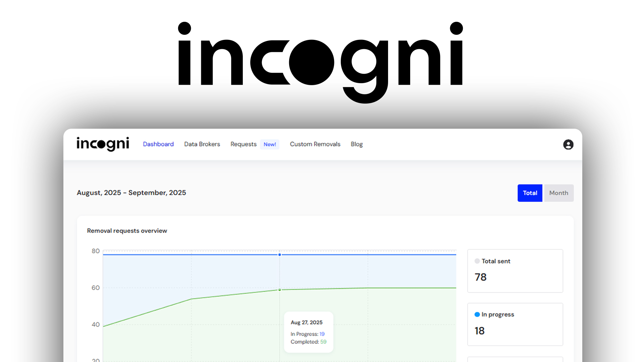Select the blue data point on the chart line
The image size is (644, 362).
tap(279, 255)
